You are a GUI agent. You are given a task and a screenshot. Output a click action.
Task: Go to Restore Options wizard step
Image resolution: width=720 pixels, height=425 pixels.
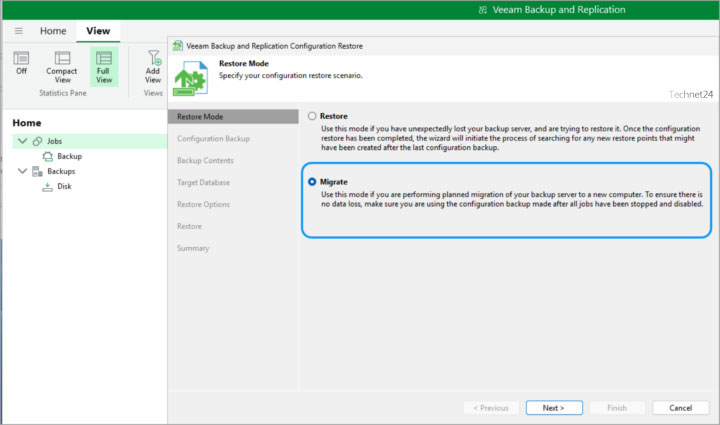pos(203,204)
